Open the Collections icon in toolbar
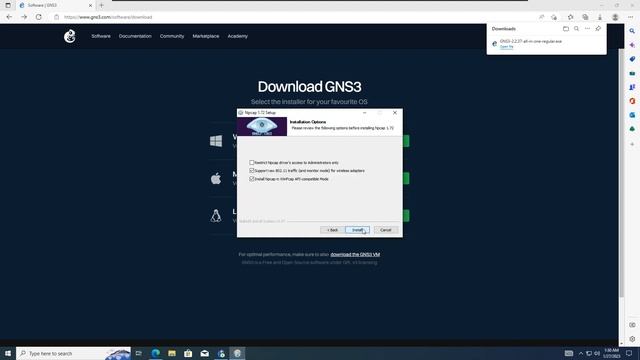Screen dimensions: 640x360 tap(585, 17)
